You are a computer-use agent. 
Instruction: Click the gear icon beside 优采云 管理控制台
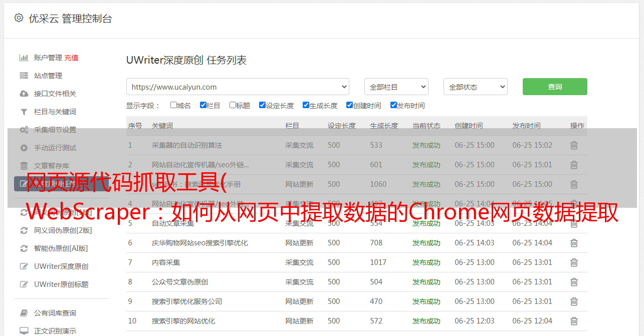click(x=19, y=18)
